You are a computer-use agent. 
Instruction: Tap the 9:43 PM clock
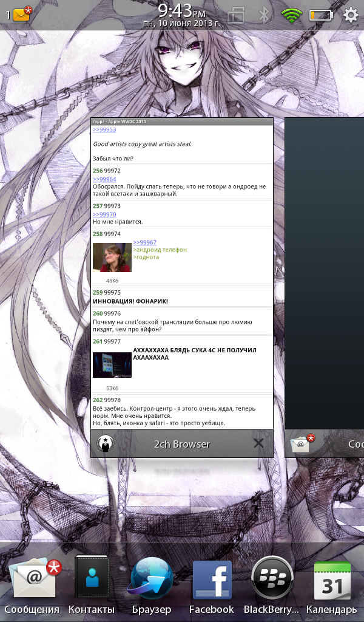181,10
